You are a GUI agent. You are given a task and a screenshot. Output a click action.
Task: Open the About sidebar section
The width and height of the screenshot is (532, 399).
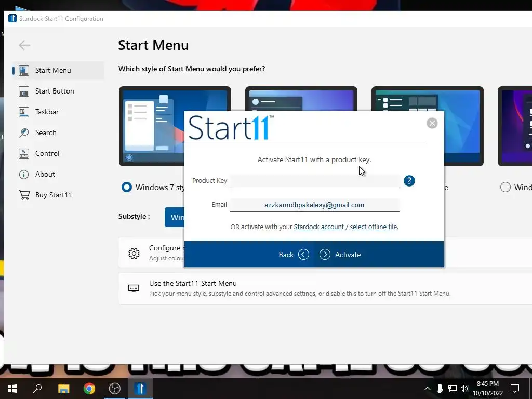58,174
